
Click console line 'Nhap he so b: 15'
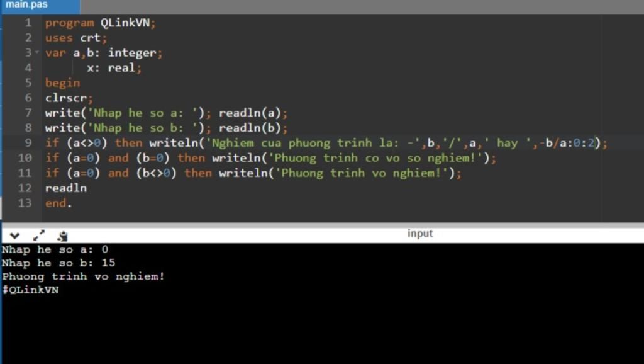(58, 263)
